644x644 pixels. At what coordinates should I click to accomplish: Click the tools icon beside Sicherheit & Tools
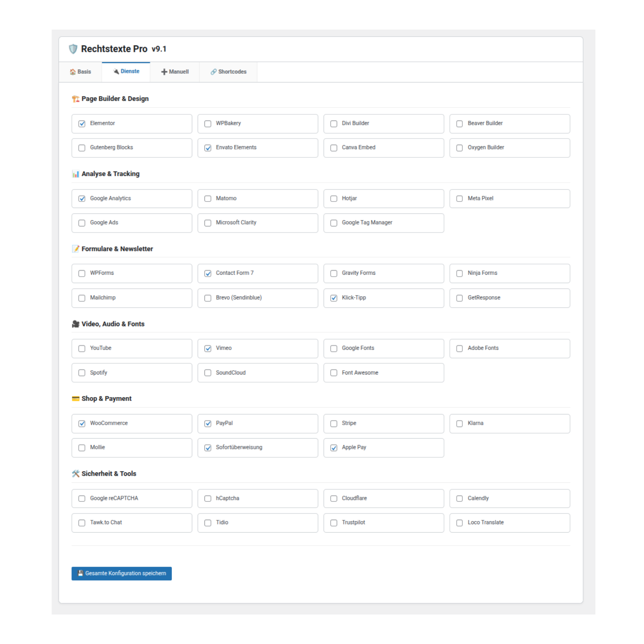[x=75, y=473]
